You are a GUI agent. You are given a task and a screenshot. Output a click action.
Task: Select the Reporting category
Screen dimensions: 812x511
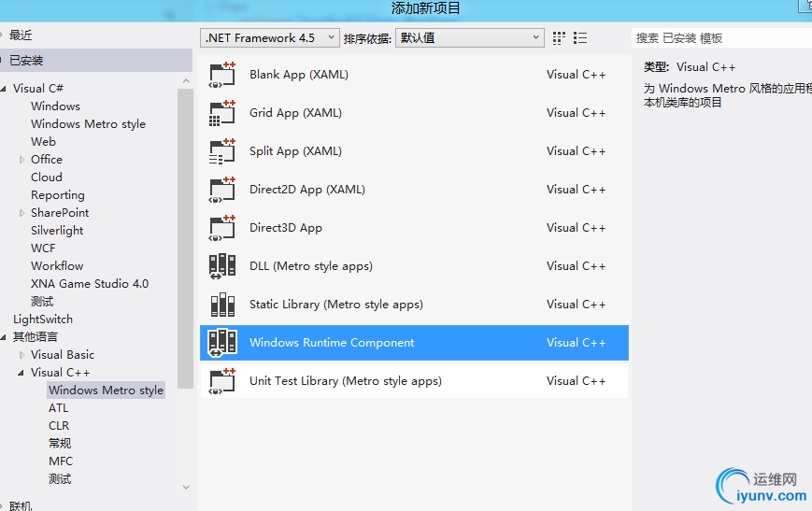tap(58, 195)
